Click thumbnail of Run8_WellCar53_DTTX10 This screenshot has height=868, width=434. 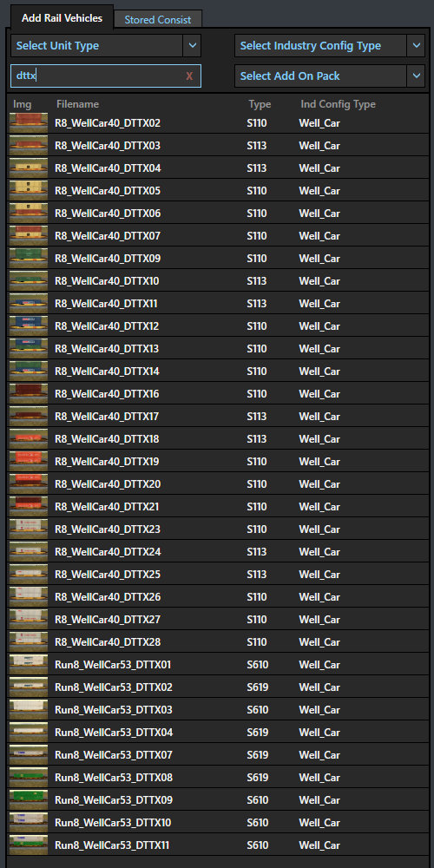(29, 823)
